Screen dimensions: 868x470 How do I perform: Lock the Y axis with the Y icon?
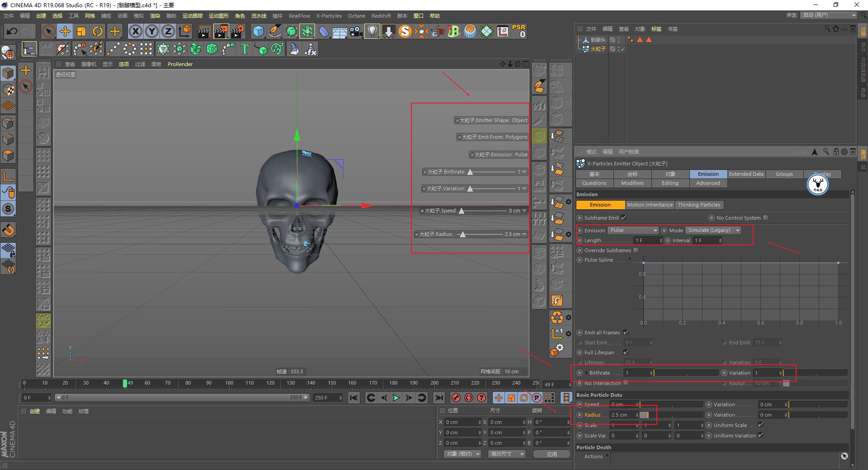click(x=151, y=31)
